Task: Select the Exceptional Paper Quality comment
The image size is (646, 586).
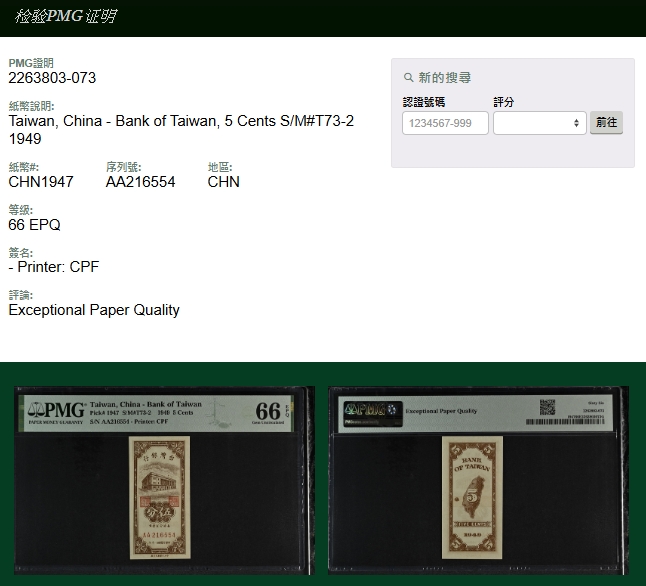Action: (x=94, y=310)
